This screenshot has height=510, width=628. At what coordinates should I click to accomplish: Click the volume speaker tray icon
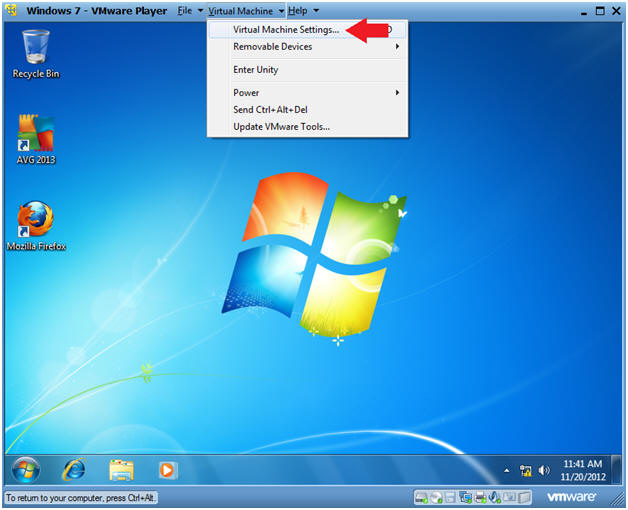pyautogui.click(x=544, y=470)
